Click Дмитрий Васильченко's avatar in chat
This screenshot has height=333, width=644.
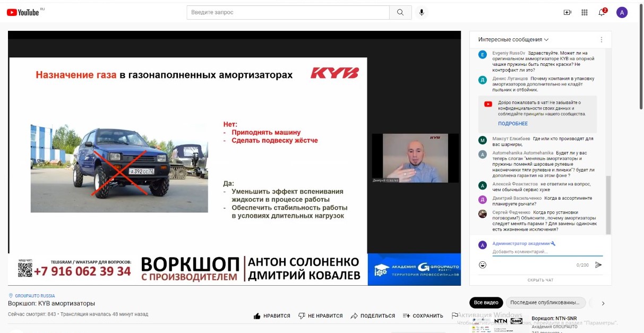click(x=483, y=199)
